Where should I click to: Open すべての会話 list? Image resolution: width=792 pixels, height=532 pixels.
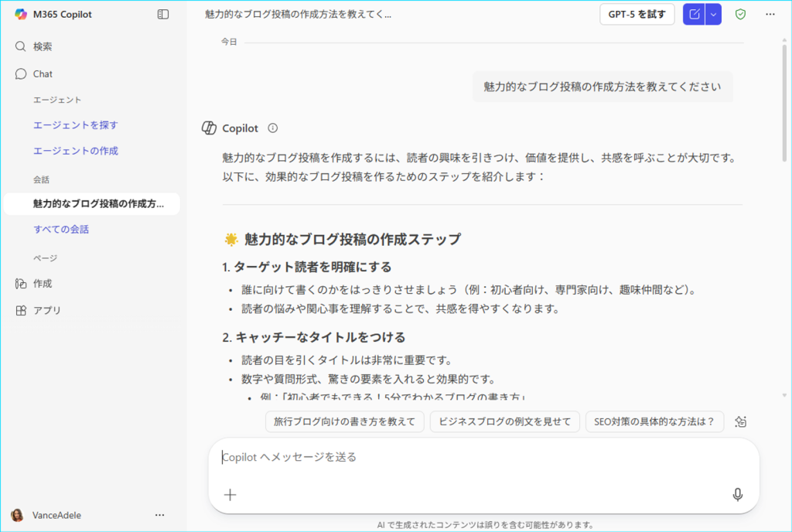(x=61, y=230)
